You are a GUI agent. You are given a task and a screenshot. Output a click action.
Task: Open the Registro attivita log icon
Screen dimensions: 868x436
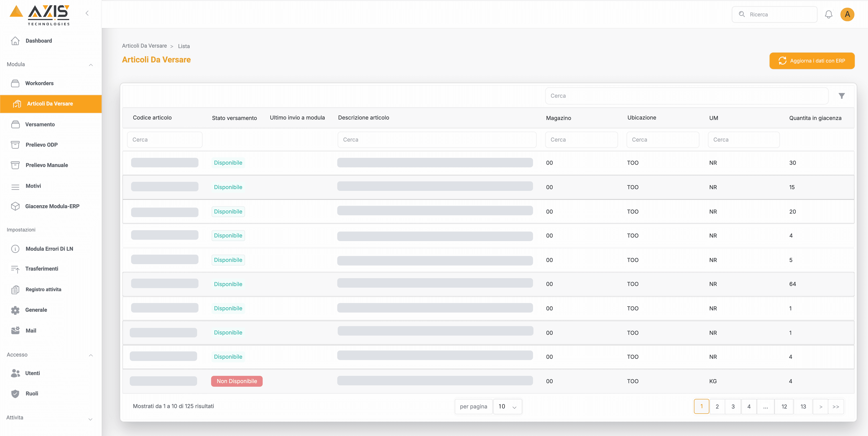(x=16, y=289)
